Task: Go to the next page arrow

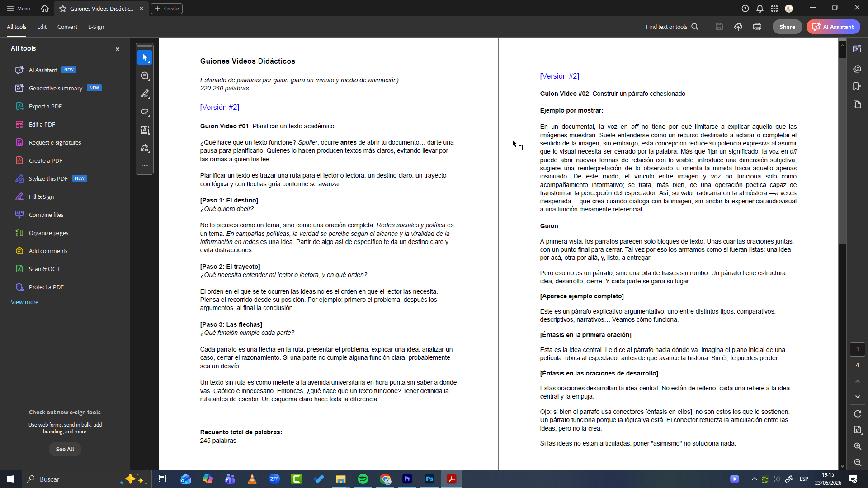Action: tap(858, 397)
